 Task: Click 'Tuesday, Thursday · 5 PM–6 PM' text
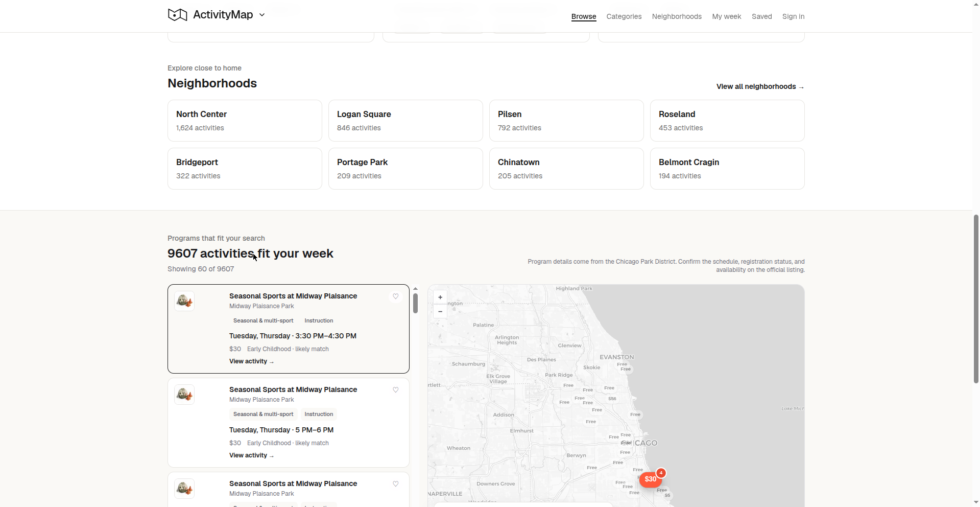pos(281,430)
